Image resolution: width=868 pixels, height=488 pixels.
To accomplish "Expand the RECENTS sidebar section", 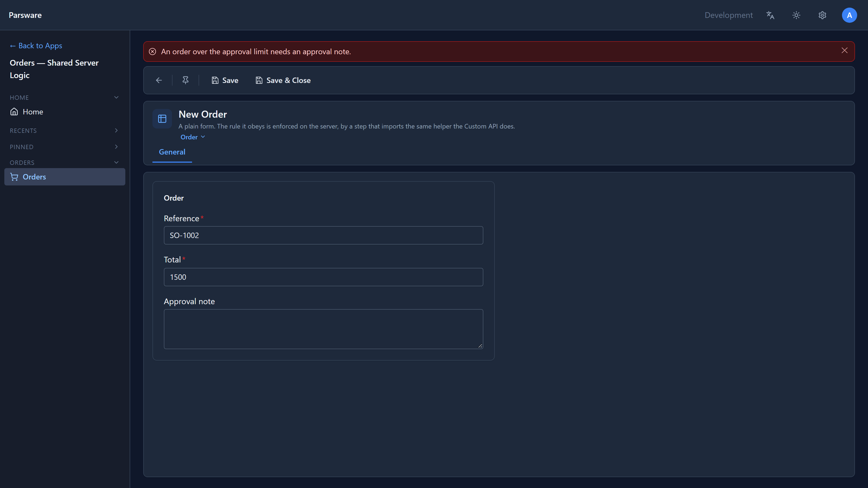I will 64,130.
